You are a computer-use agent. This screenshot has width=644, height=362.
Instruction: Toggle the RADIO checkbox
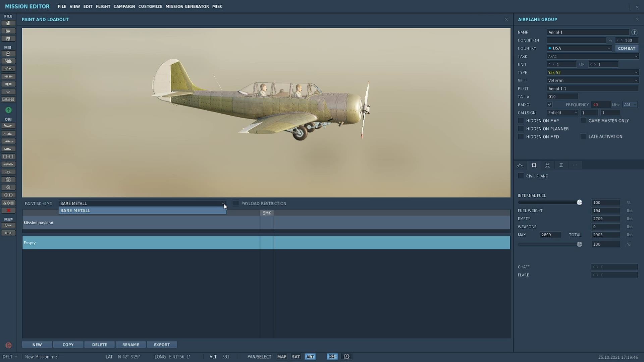point(550,105)
